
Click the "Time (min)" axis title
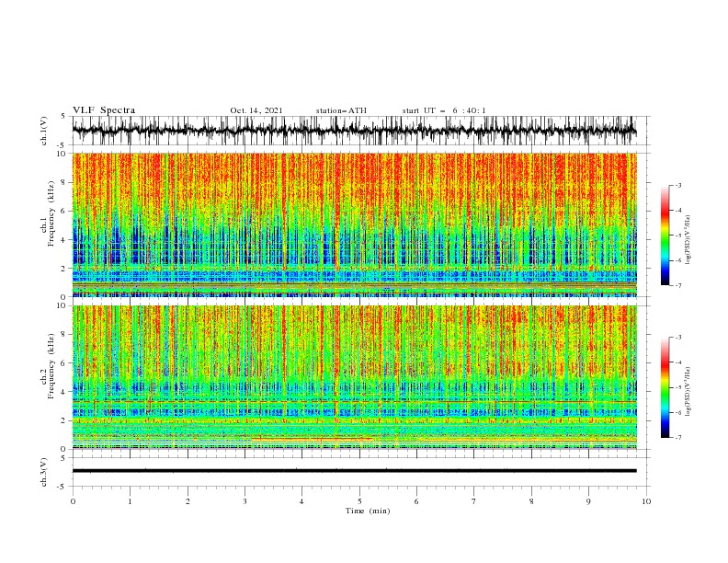pos(368,511)
